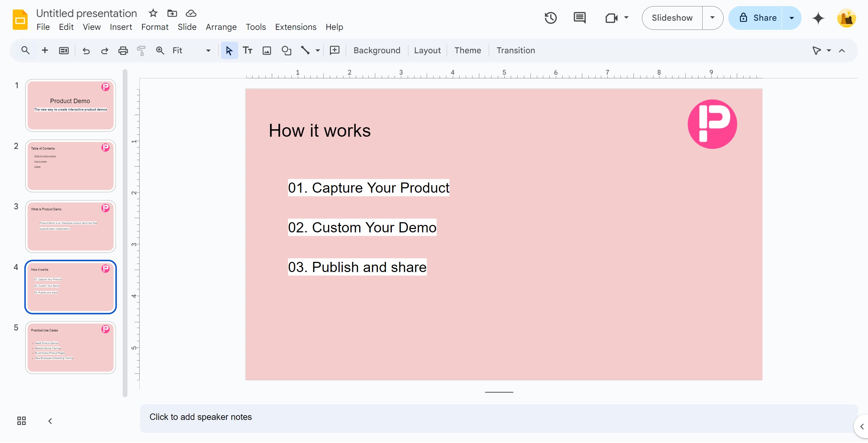Open the Edit menu

tap(66, 27)
